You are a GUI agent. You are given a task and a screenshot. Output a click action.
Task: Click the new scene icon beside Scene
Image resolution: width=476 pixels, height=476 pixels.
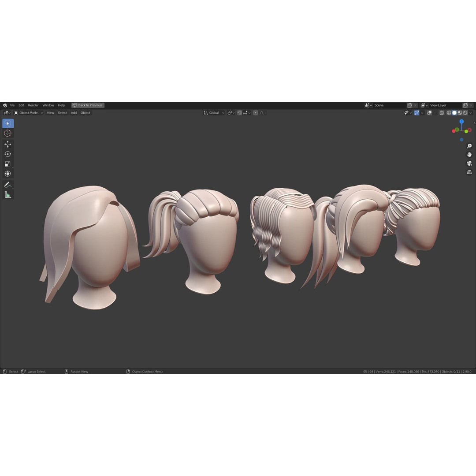pyautogui.click(x=409, y=105)
